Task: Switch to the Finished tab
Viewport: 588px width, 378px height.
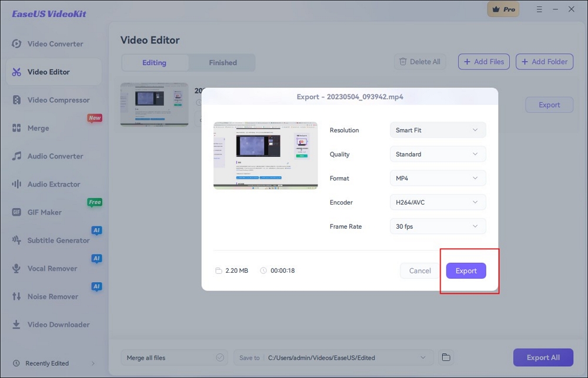Action: [223, 63]
